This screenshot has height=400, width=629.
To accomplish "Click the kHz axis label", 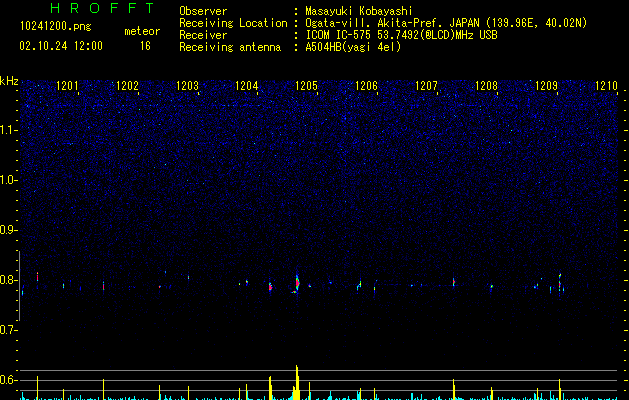I will click(9, 81).
